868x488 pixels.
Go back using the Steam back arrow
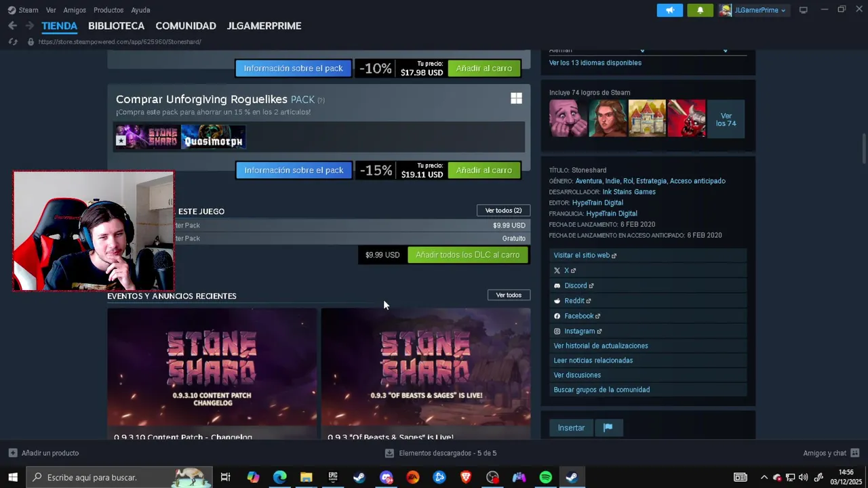tap(12, 26)
